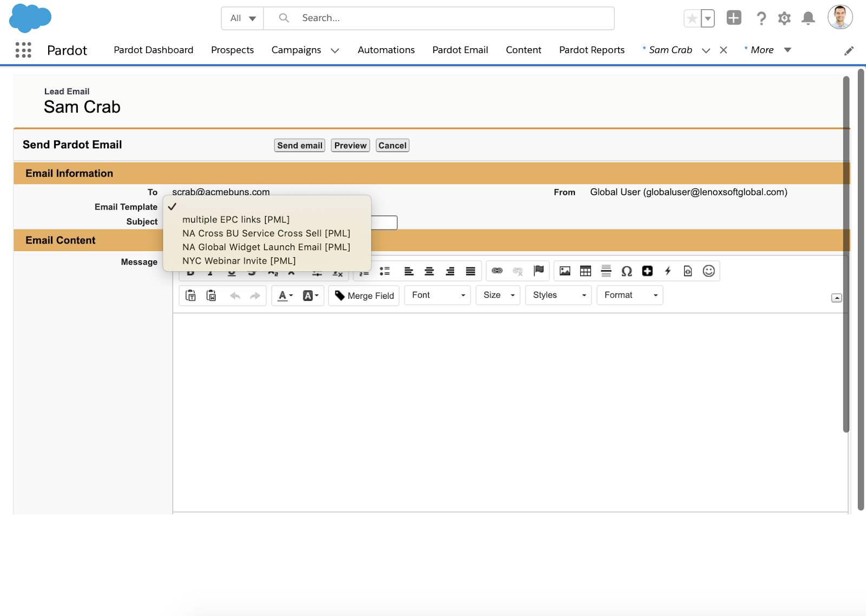Insert a link
The width and height of the screenshot is (866, 616).
[497, 271]
